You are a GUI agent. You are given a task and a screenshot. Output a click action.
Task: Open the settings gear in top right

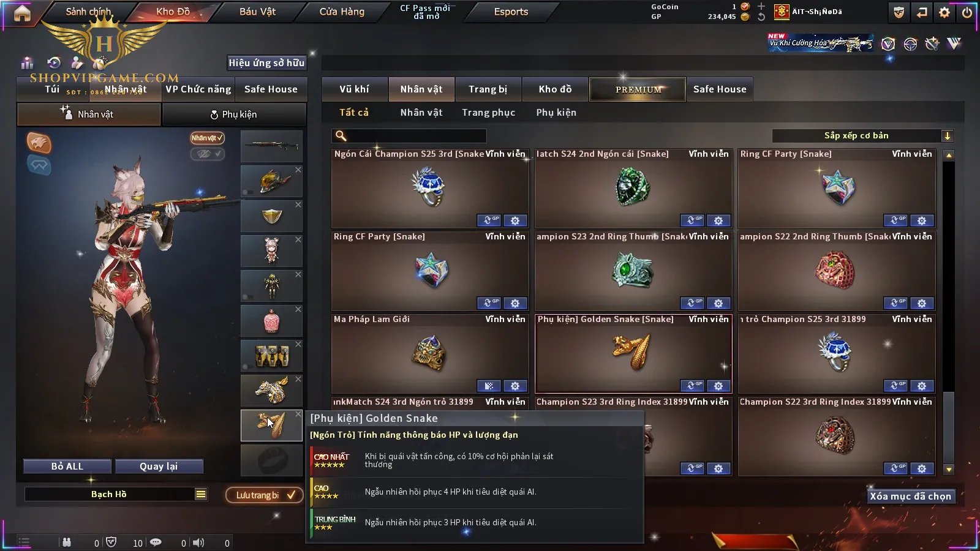[944, 12]
